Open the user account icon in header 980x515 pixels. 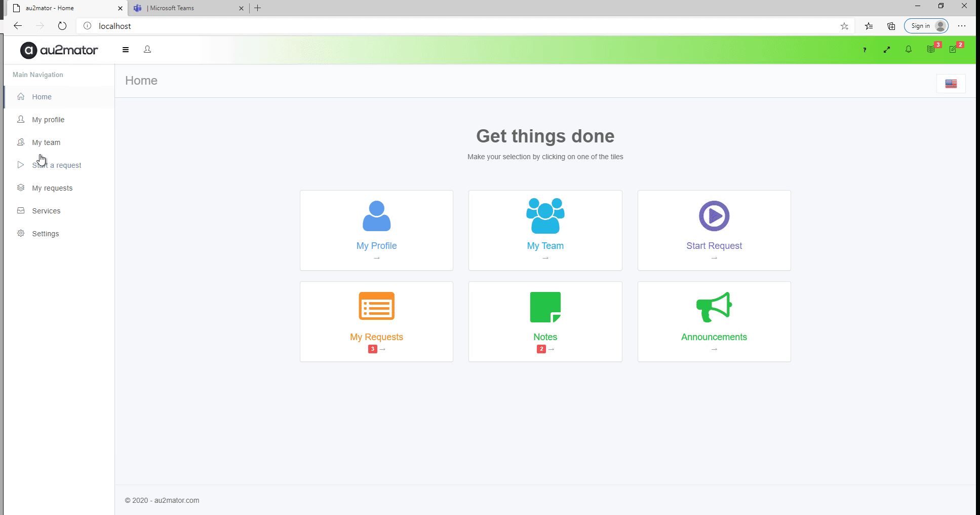(x=147, y=50)
